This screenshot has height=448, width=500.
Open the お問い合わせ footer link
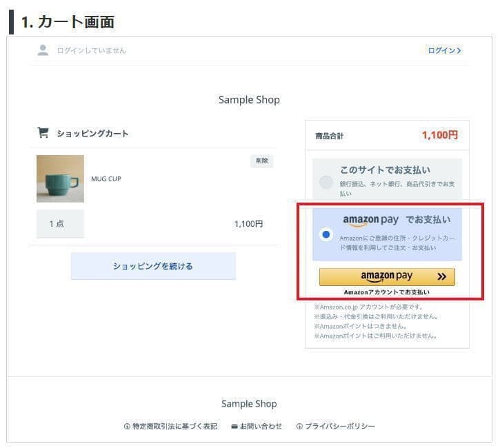(x=261, y=427)
